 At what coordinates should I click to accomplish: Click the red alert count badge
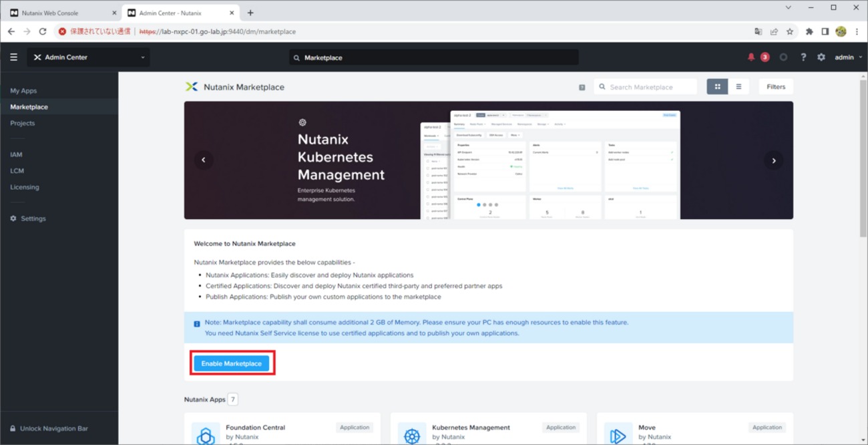tap(765, 57)
